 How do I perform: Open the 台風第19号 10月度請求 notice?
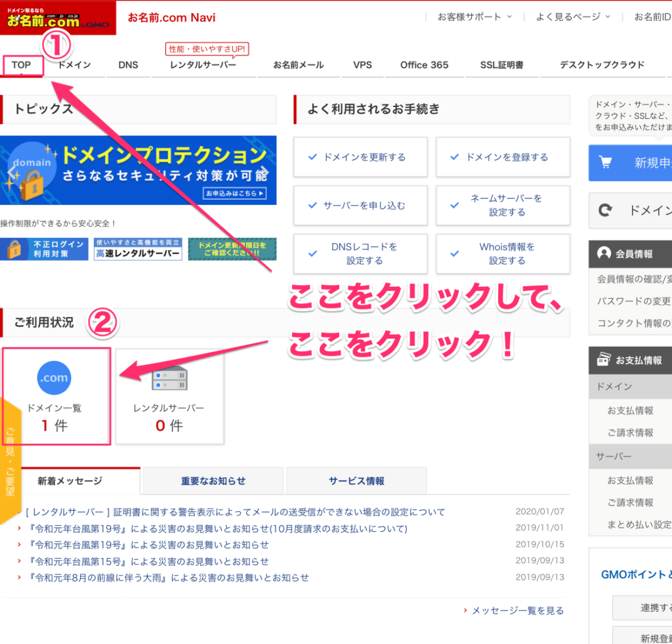click(x=217, y=528)
